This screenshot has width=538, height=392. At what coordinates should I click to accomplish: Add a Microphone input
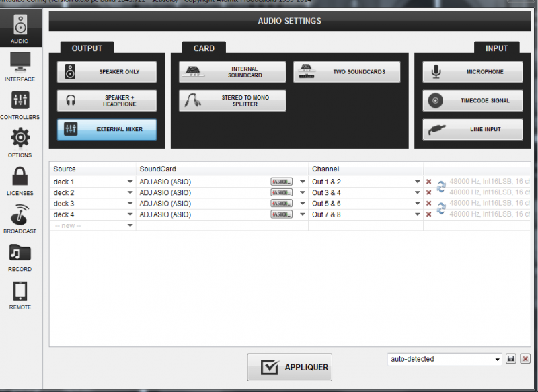(473, 72)
